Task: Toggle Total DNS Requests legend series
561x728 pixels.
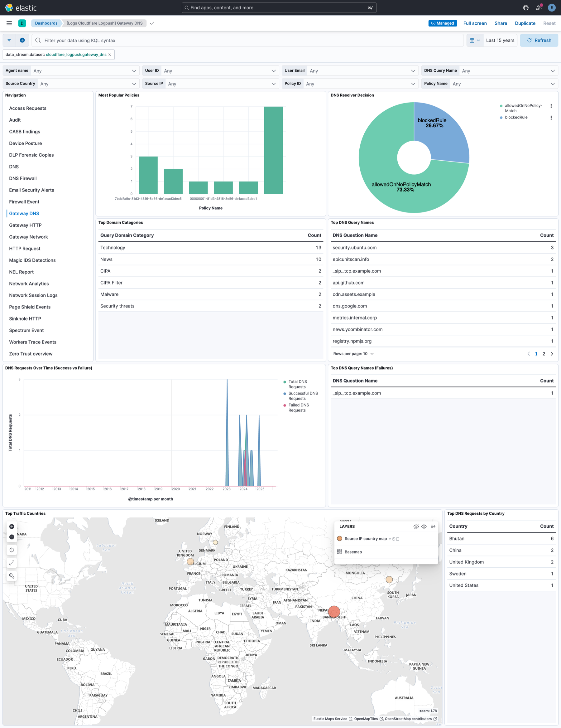Action: (x=298, y=384)
